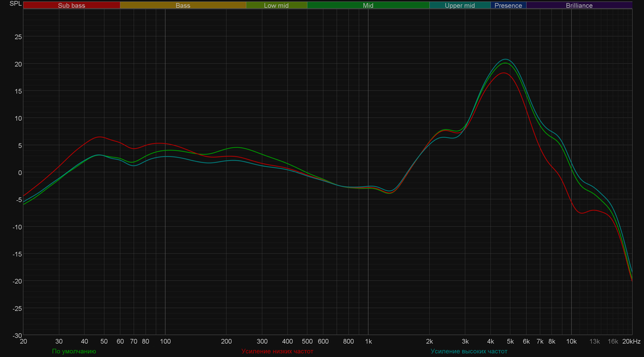Click the 13k frequency axis label
Screen dimensions: 644x357
pos(594,342)
